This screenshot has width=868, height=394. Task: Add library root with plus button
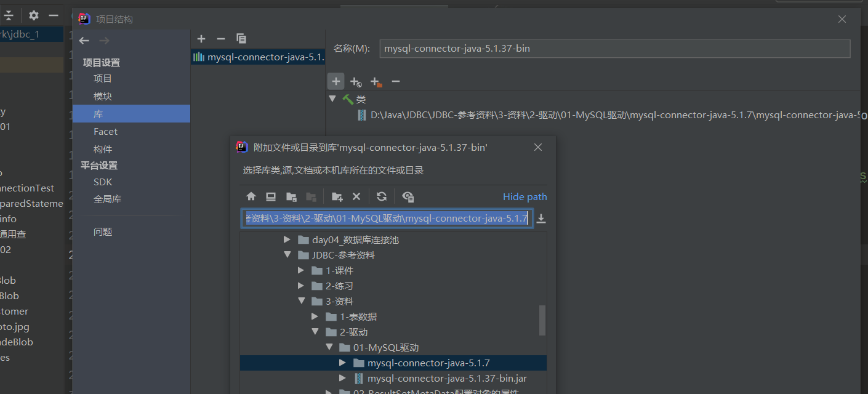tap(336, 81)
